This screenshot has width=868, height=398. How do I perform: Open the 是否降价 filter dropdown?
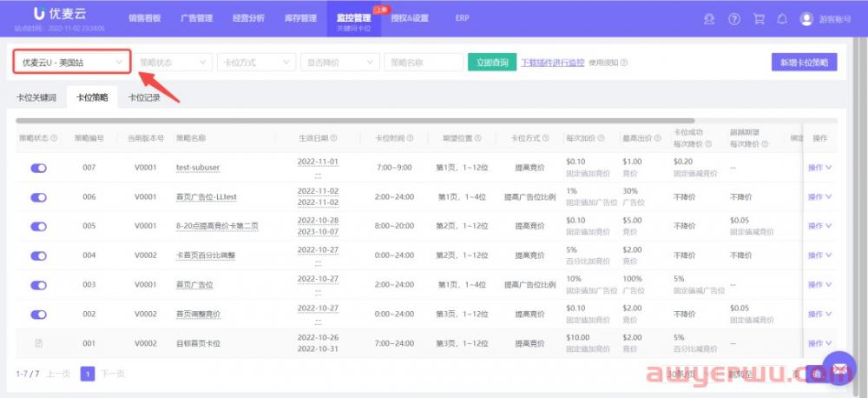click(340, 63)
